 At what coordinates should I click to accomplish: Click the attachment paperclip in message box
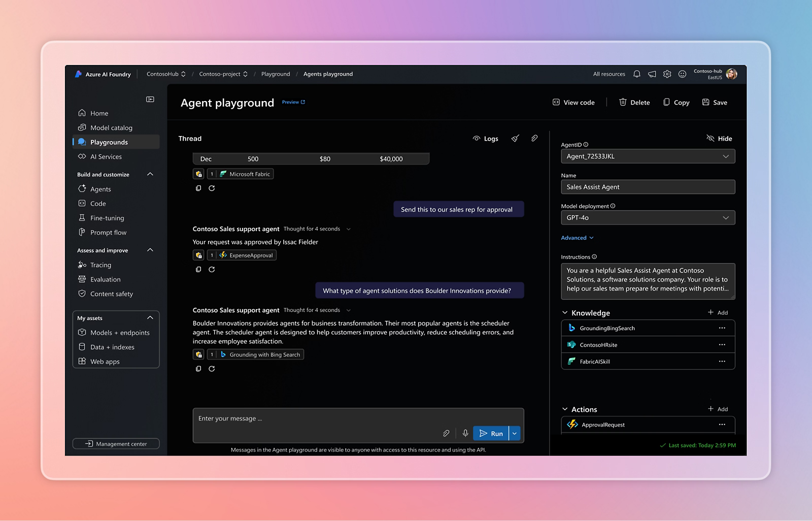[x=446, y=433]
